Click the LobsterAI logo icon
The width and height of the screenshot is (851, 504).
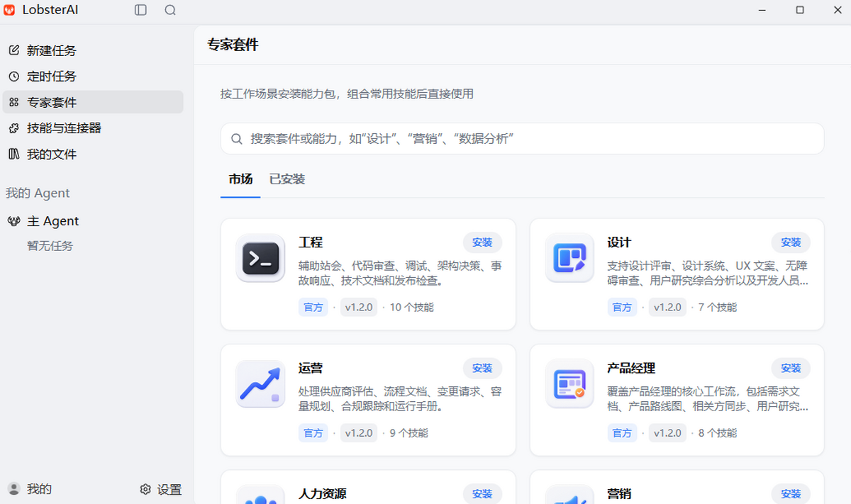pos(9,10)
